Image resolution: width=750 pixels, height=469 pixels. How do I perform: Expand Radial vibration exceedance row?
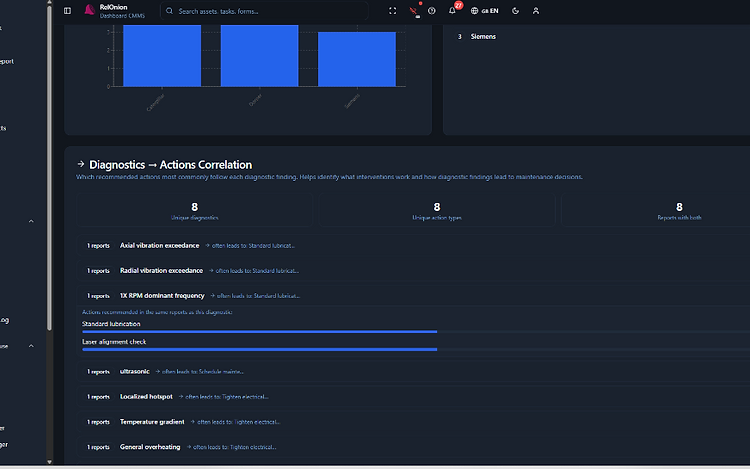point(413,271)
